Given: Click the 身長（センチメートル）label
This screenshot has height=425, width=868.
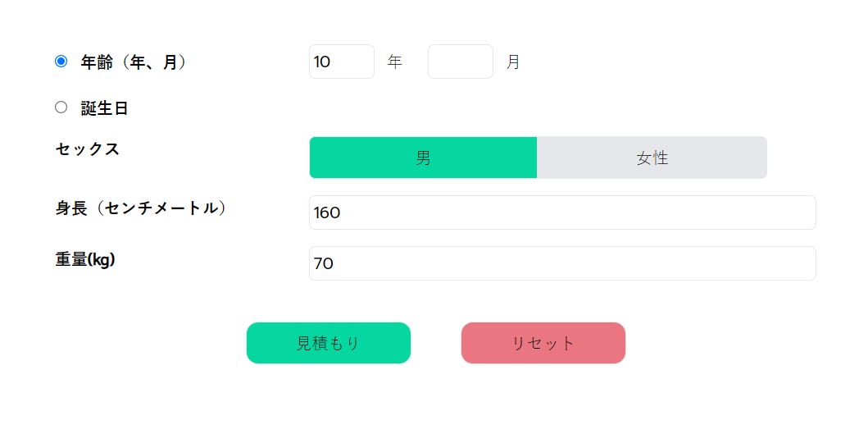Looking at the screenshot, I should click(x=141, y=208).
